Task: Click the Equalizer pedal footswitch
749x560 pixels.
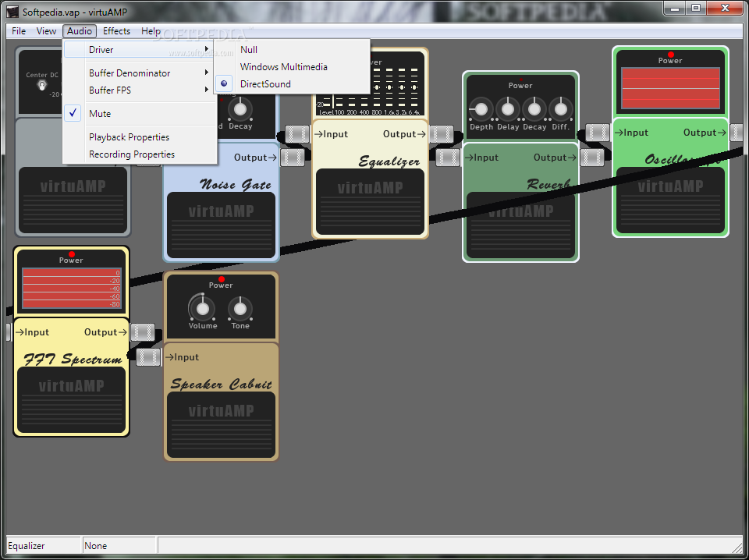Action: 370,201
